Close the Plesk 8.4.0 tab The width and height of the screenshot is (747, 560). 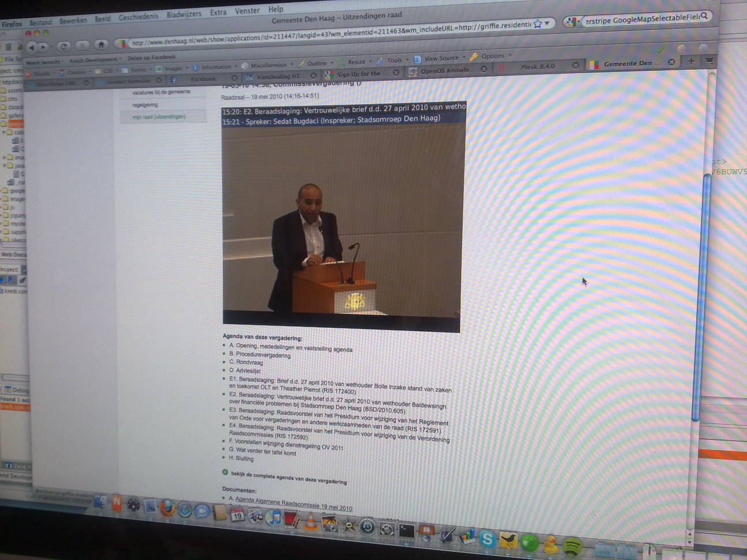(575, 66)
